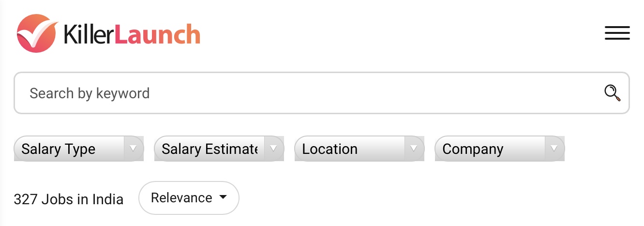Expand the Location filter dropdown

359,149
